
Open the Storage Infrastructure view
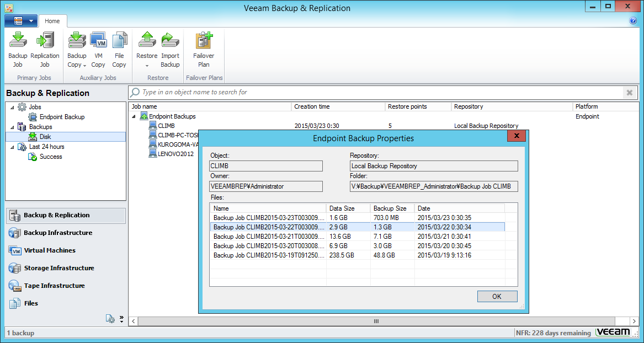click(x=66, y=269)
